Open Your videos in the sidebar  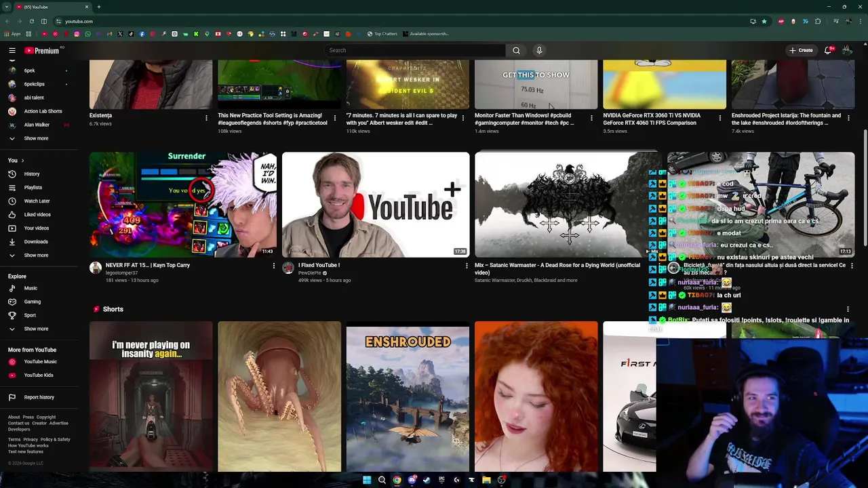pyautogui.click(x=37, y=228)
